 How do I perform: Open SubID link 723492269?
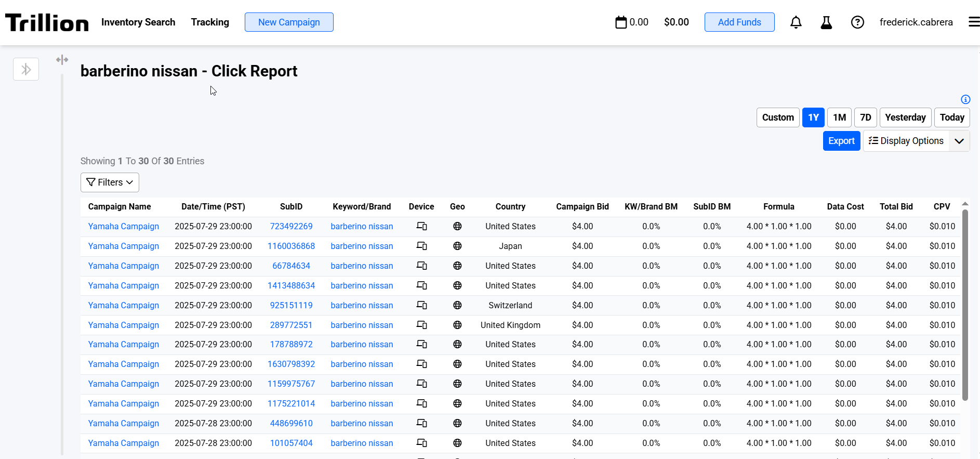point(291,226)
